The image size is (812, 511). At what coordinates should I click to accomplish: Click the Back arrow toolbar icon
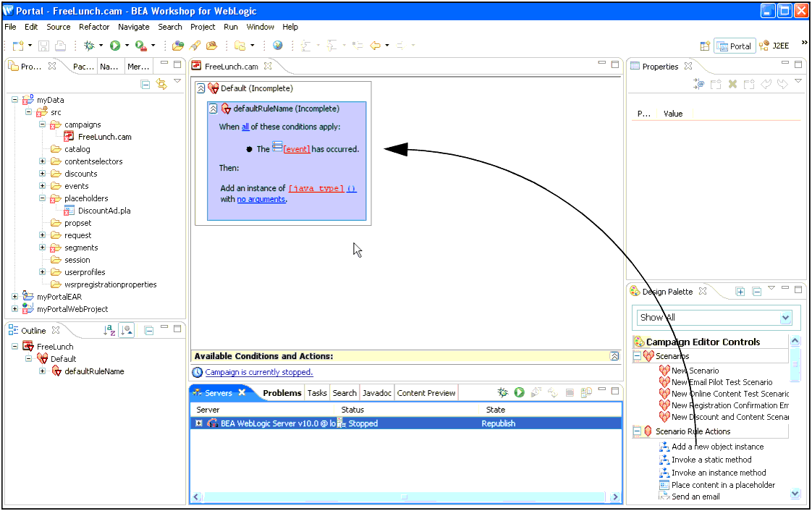(376, 46)
